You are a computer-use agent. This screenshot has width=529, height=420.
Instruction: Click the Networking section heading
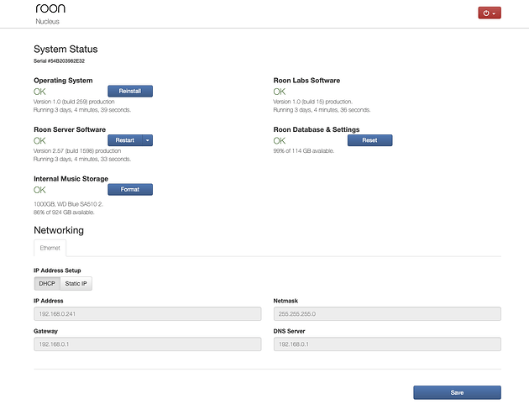pyautogui.click(x=59, y=230)
